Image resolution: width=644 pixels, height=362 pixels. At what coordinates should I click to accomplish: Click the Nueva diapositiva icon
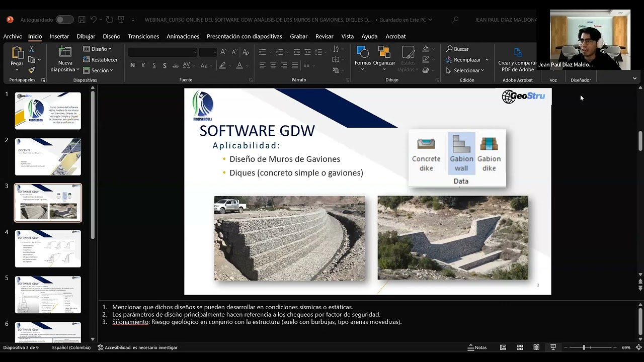[65, 52]
